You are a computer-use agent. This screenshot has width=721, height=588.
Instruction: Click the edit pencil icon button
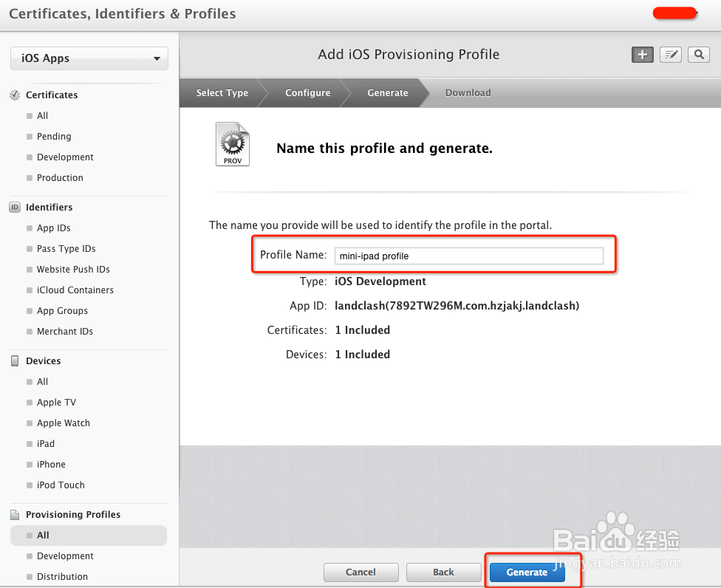[x=671, y=55]
